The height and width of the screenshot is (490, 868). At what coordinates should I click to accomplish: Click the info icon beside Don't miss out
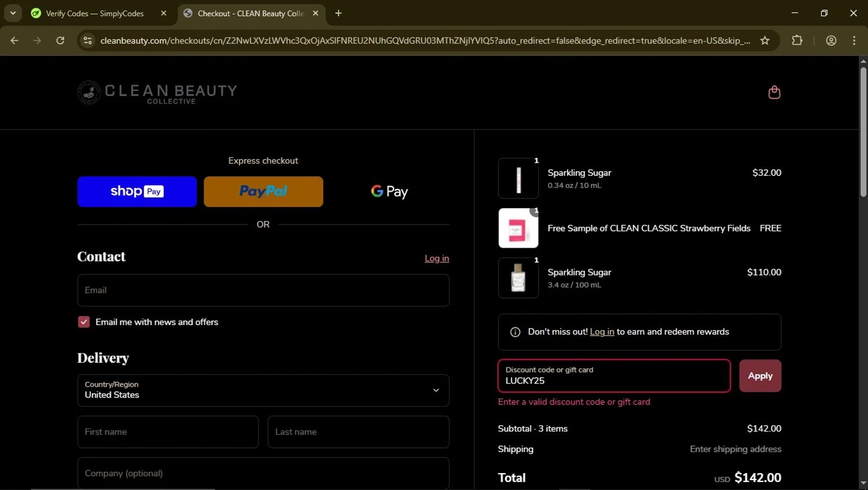(x=515, y=332)
